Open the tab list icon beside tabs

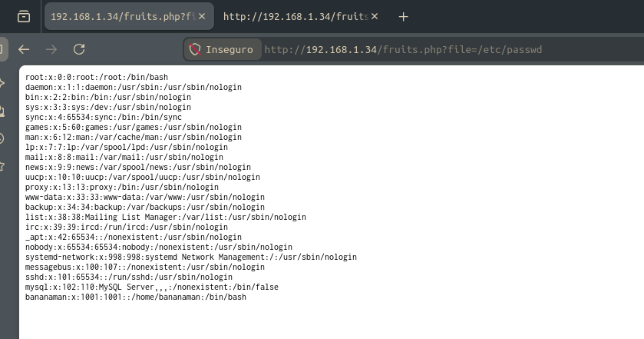(23, 16)
